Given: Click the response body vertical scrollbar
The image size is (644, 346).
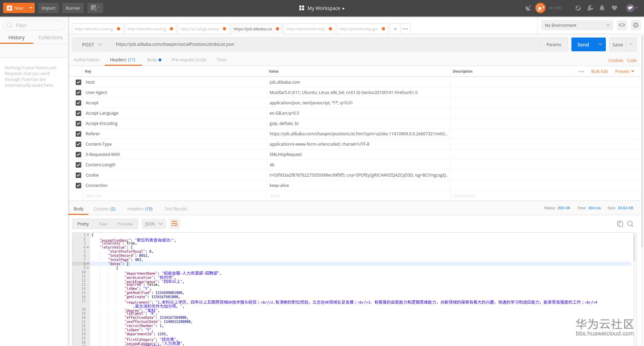Looking at the screenshot, I should point(634,248).
